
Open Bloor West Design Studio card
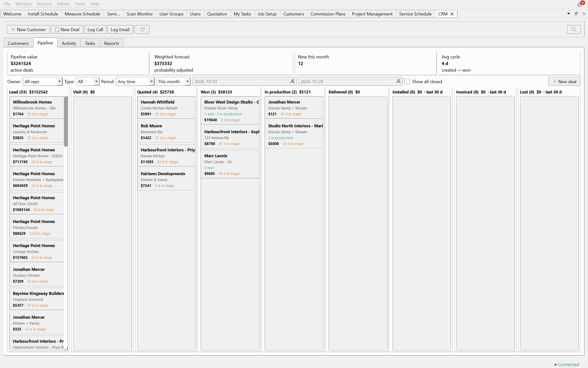coord(230,111)
